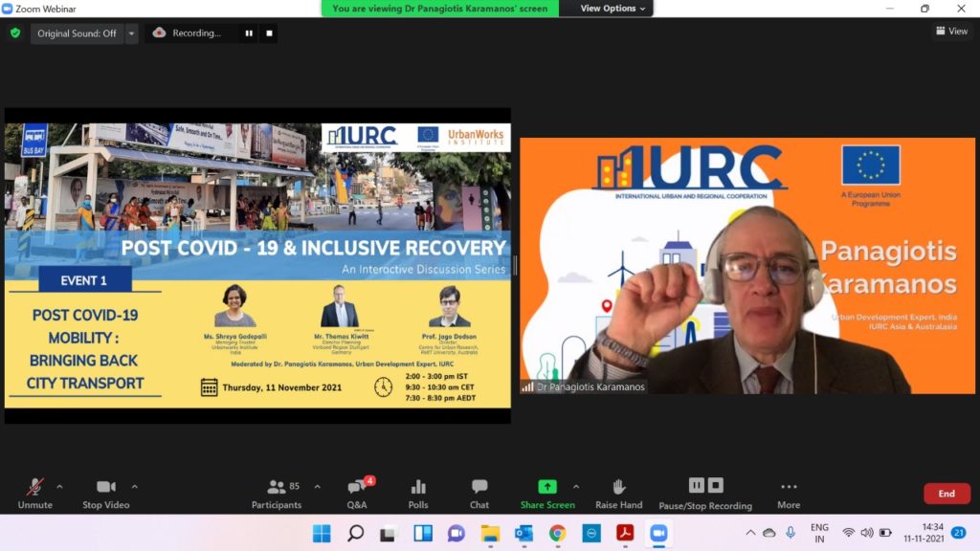Viewport: 980px width, 551px height.
Task: Click the red End button
Action: pyautogui.click(x=946, y=494)
